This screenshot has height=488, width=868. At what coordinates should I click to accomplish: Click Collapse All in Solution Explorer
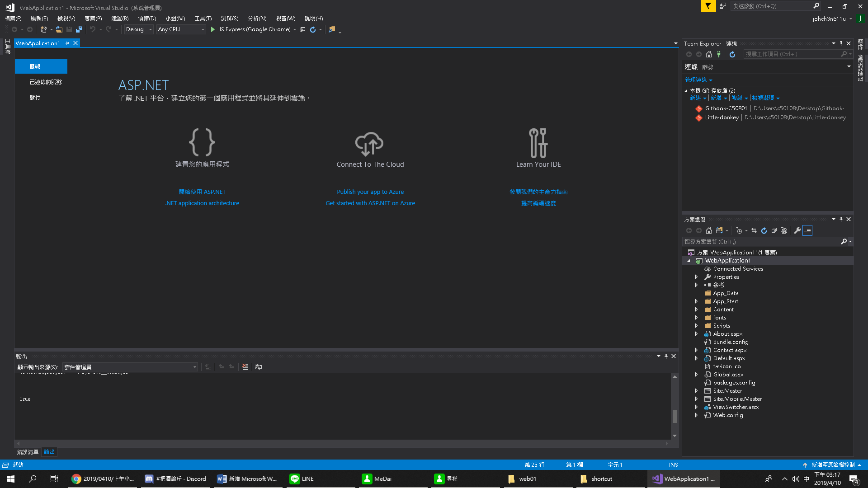point(774,230)
